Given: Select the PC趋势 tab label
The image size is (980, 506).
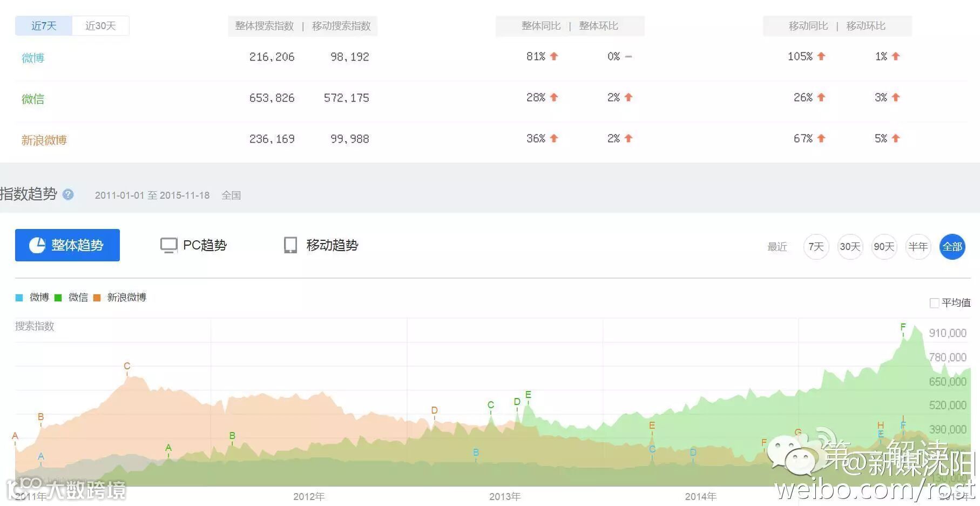Looking at the screenshot, I should pos(205,245).
